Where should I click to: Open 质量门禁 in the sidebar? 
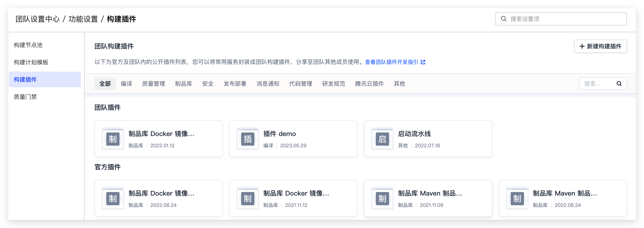pos(45,97)
